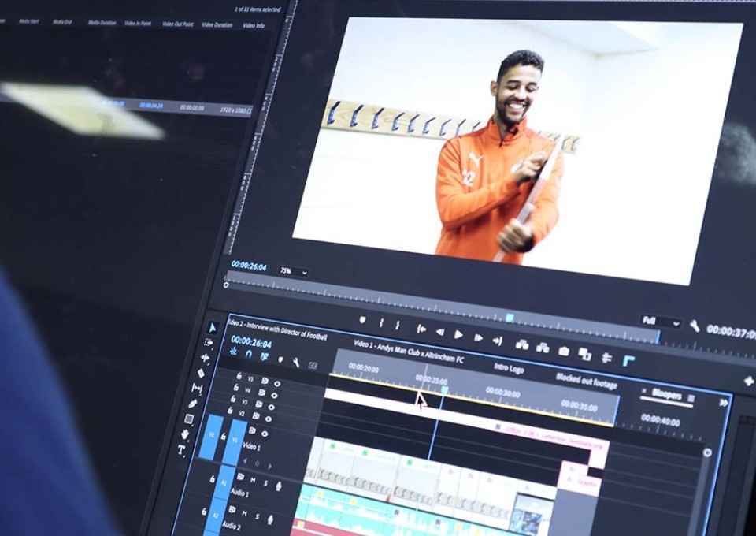The height and width of the screenshot is (536, 756).
Task: Go to Out point in Program Monitor
Action: tap(498, 341)
